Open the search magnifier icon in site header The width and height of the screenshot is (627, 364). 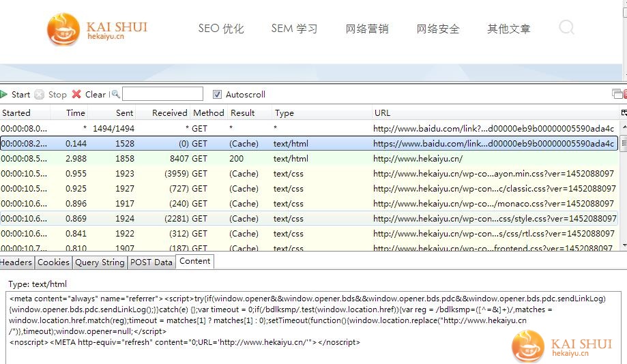566,27
